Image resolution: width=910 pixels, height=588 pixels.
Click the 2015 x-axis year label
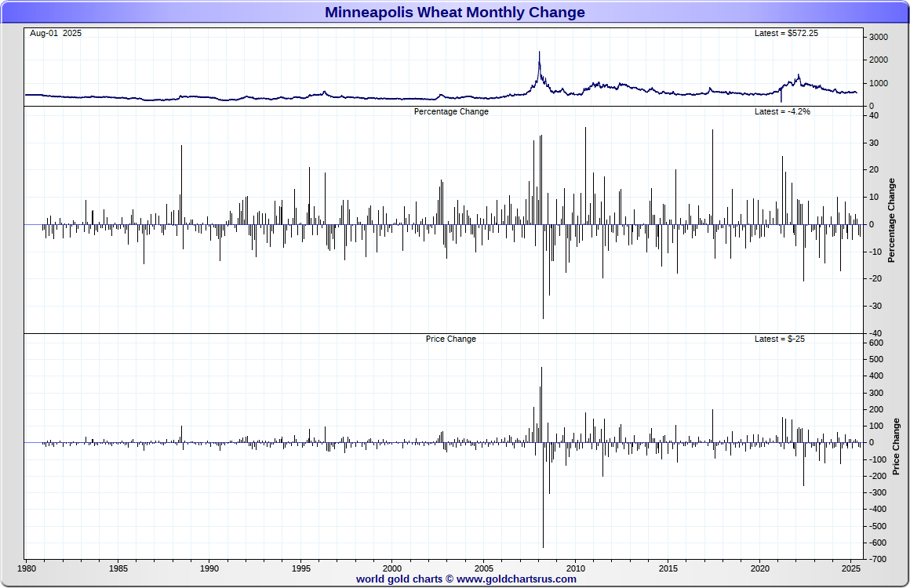click(668, 568)
